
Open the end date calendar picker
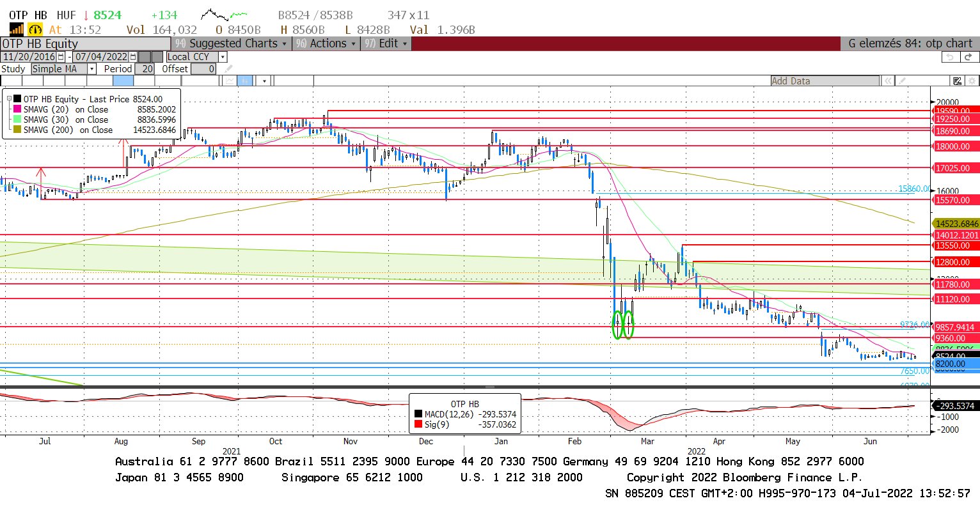[x=132, y=57]
